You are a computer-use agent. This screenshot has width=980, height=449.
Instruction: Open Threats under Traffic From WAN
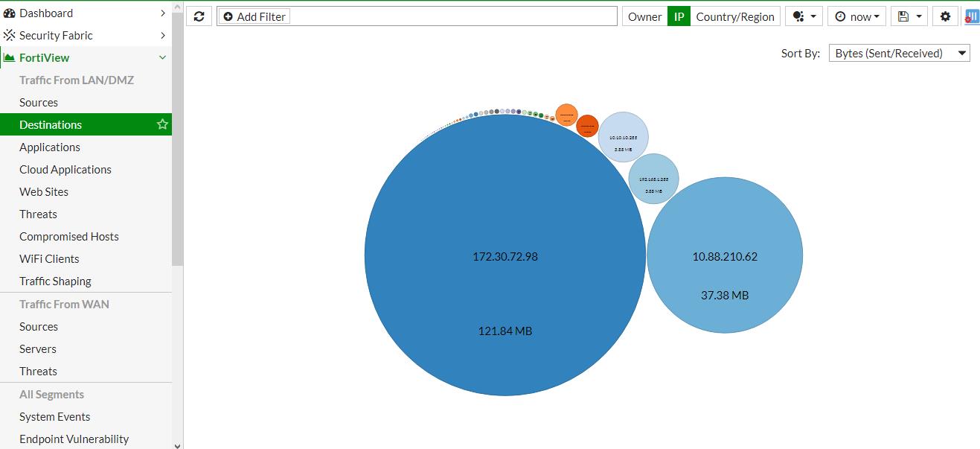click(x=38, y=371)
